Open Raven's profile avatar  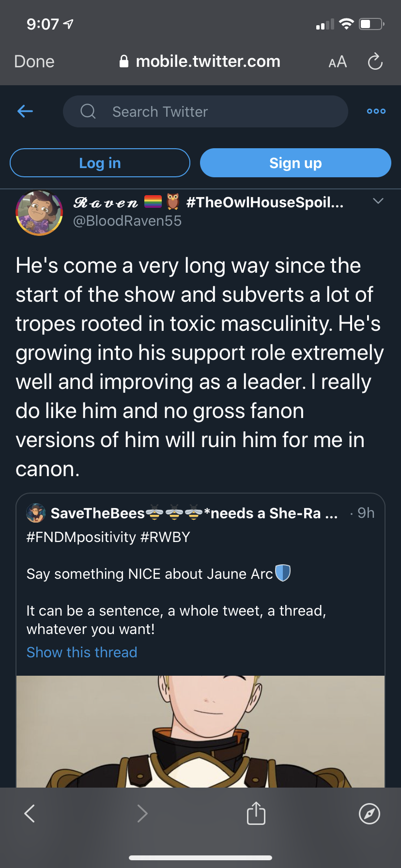pos(39,213)
